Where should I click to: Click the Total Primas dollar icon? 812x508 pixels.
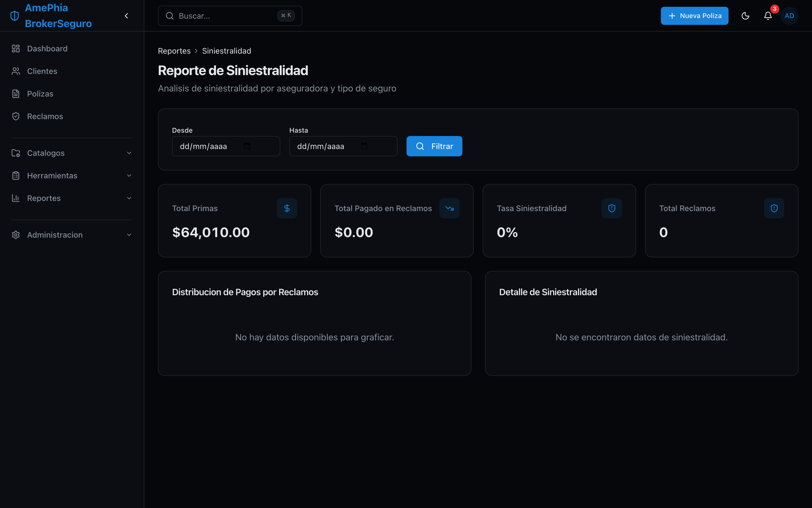(x=287, y=208)
